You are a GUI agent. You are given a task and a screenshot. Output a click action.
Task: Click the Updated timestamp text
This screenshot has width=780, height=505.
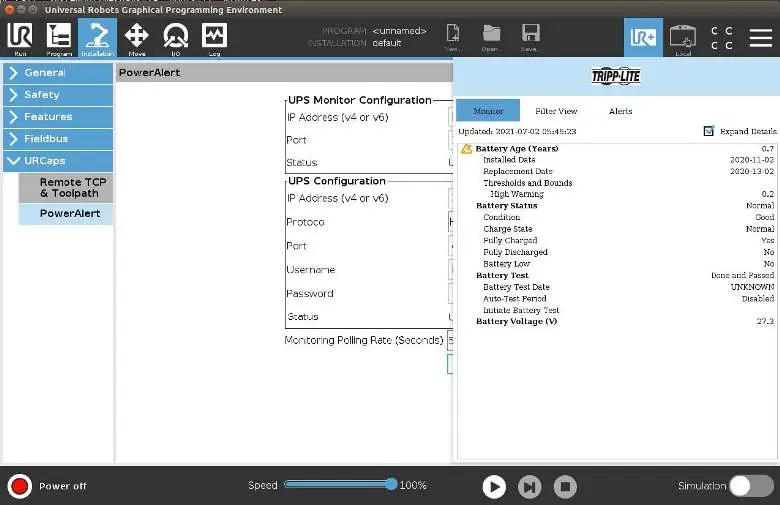point(517,131)
